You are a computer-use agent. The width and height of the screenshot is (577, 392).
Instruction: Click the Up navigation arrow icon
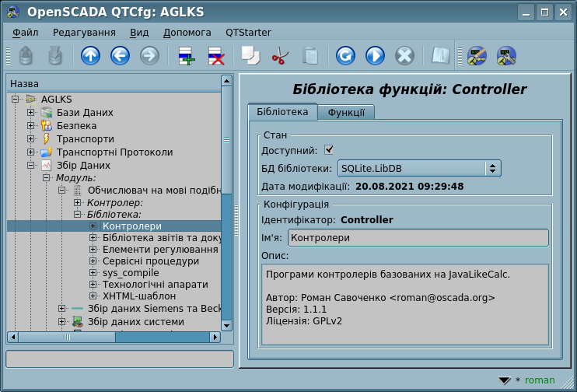pyautogui.click(x=90, y=56)
